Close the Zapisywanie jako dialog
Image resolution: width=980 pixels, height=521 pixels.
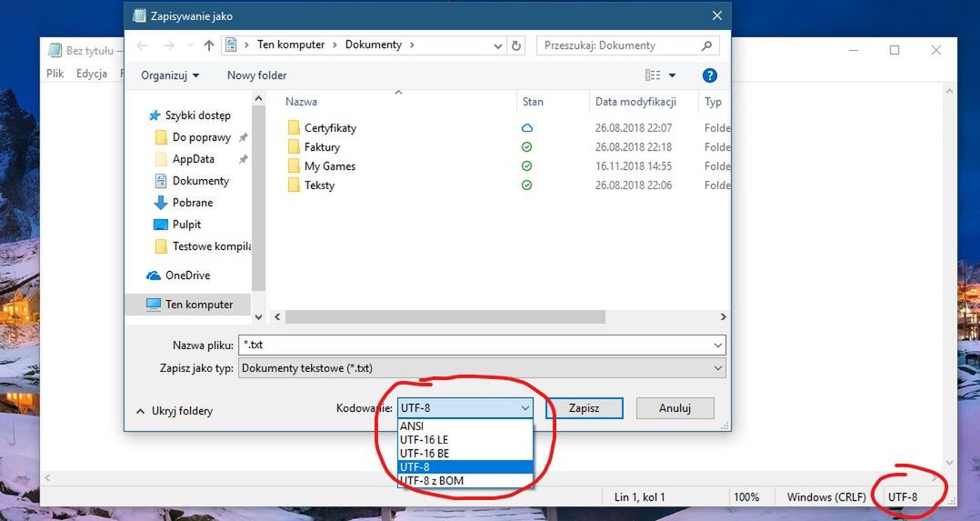[717, 15]
